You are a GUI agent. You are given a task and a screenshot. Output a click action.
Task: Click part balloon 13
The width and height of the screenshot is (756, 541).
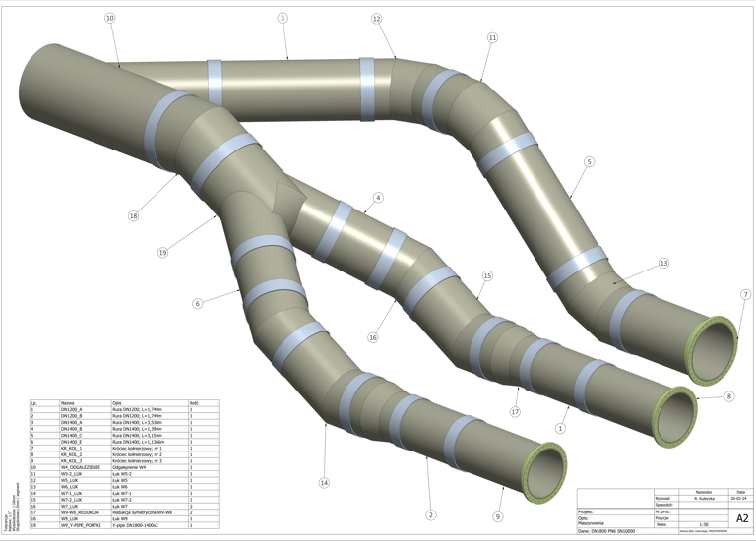(x=663, y=263)
